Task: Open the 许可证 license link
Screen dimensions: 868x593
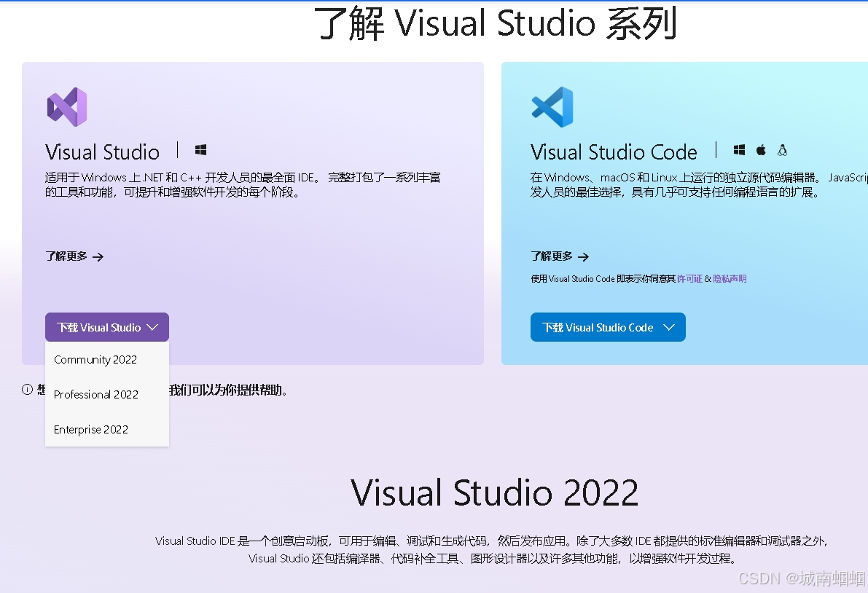Action: pos(689,278)
